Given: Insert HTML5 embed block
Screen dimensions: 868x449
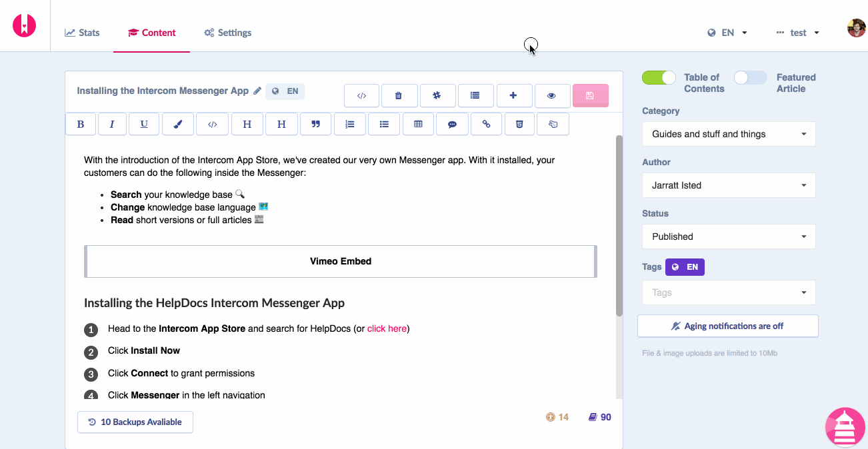Looking at the screenshot, I should 519,124.
